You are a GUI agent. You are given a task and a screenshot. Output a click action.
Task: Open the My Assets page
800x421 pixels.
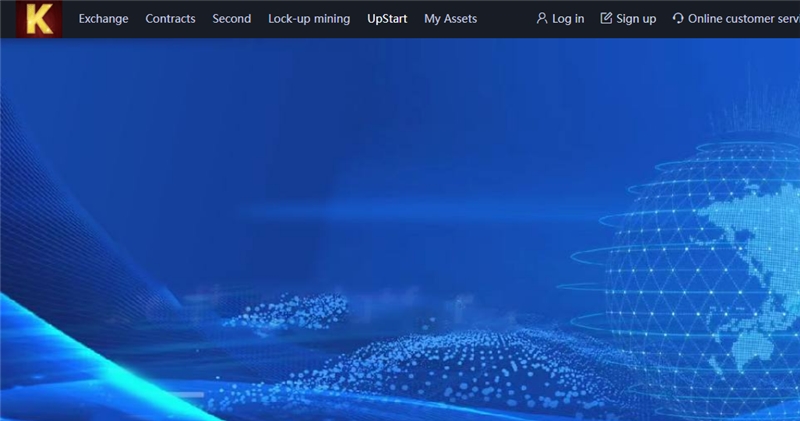click(x=450, y=19)
